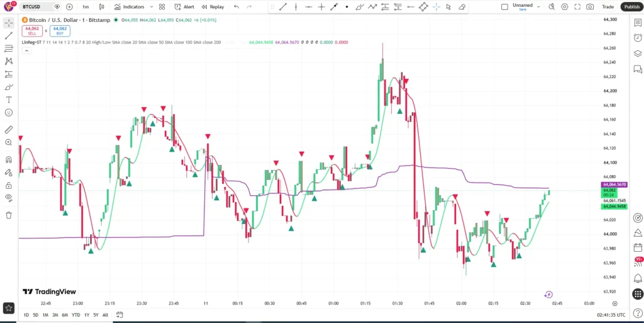Open the Indicators dialog

pos(130,6)
